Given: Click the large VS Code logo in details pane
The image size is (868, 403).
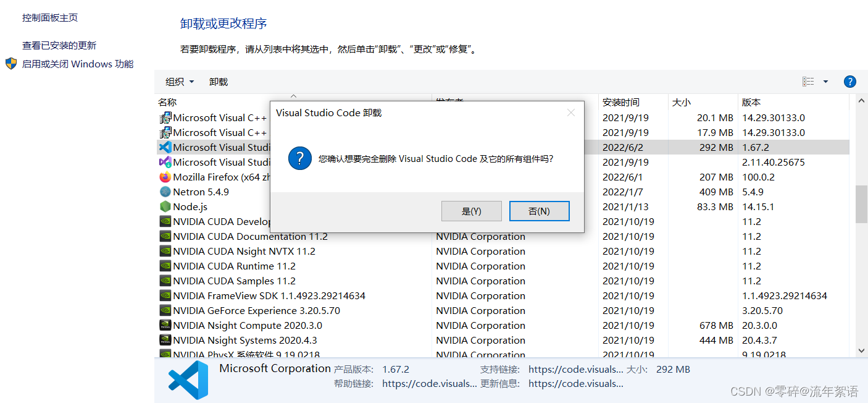Looking at the screenshot, I should pyautogui.click(x=188, y=380).
